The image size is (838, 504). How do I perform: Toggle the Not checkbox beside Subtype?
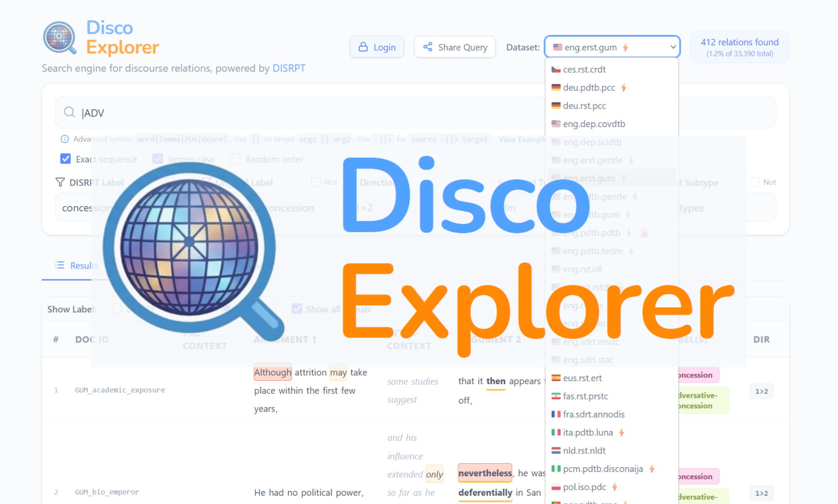coord(754,182)
